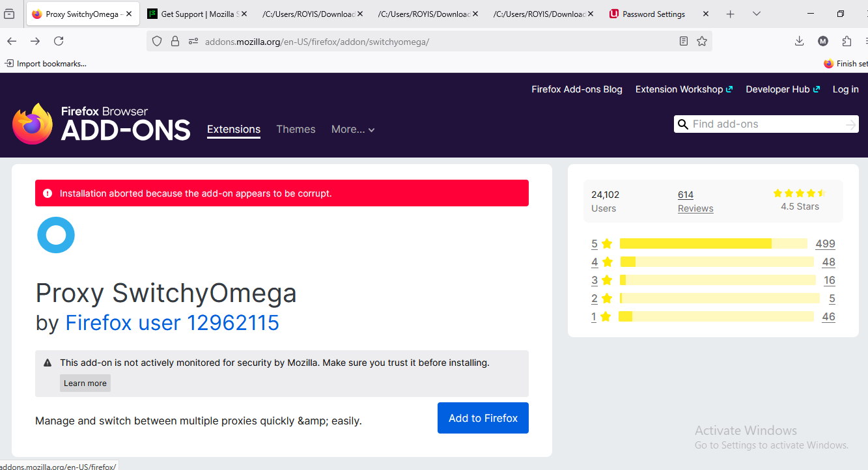868x470 pixels.
Task: Click the magnifier icon in search box
Action: click(682, 124)
